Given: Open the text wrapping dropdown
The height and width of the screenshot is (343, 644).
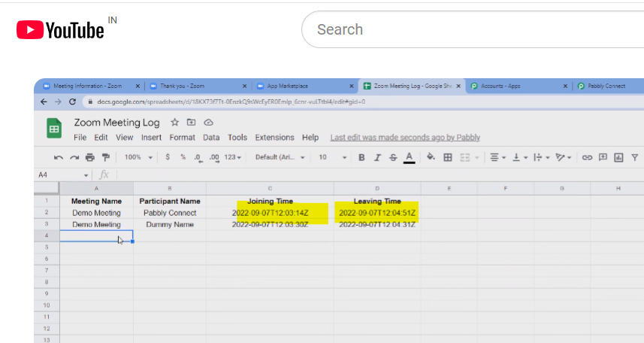Looking at the screenshot, I should point(541,157).
